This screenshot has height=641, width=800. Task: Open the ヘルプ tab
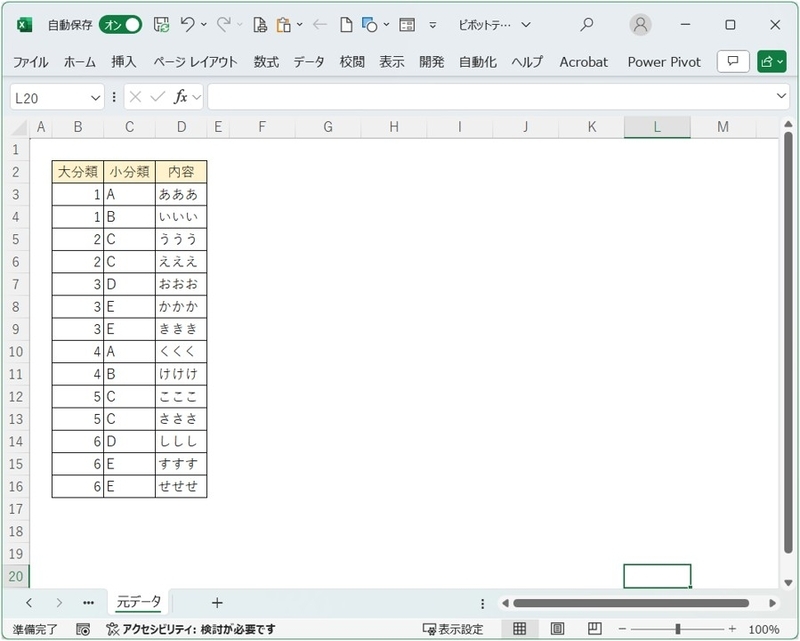(x=527, y=62)
